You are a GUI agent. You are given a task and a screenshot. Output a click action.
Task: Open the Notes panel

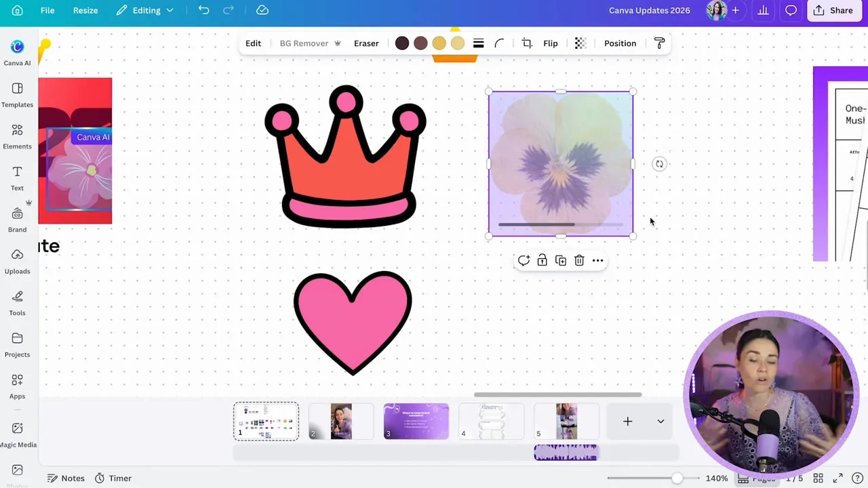(66, 479)
